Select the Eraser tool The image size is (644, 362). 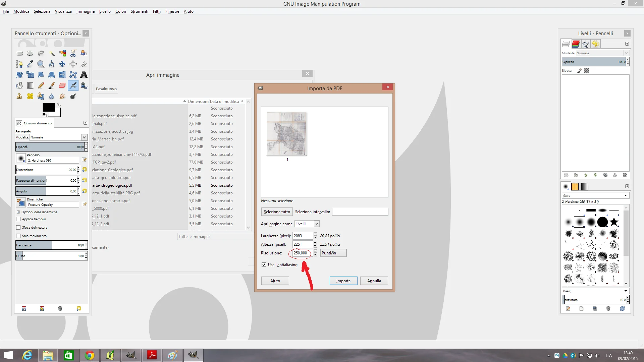point(62,85)
